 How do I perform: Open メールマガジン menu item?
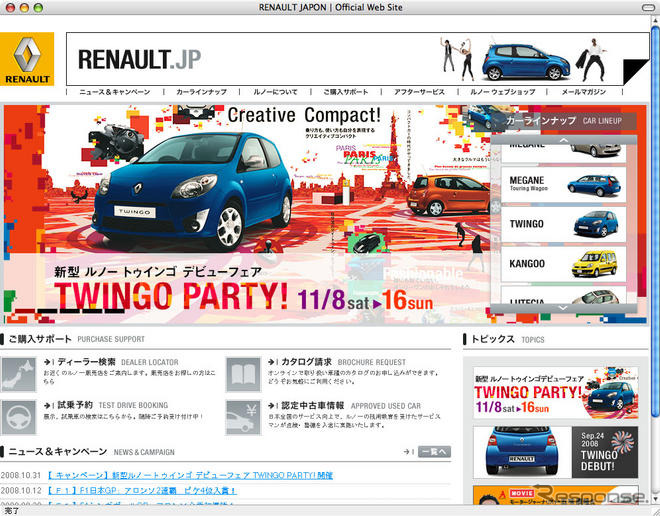pos(584,92)
